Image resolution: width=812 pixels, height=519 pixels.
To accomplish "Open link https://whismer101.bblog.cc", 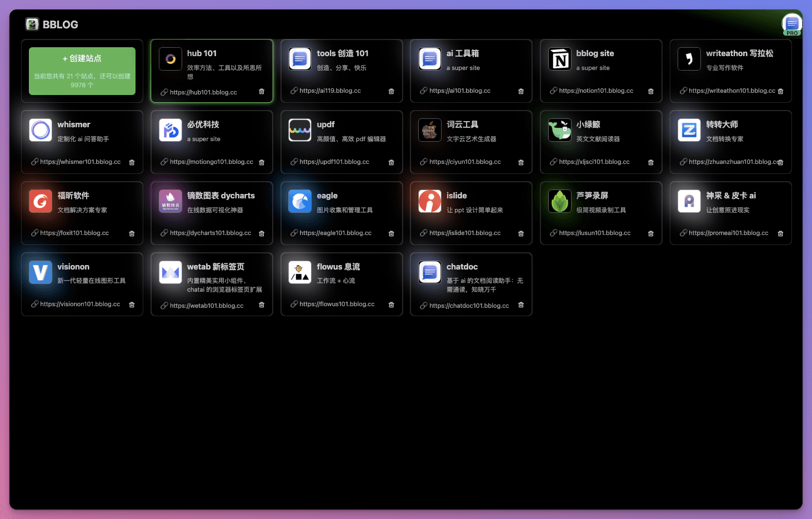I will [x=81, y=162].
